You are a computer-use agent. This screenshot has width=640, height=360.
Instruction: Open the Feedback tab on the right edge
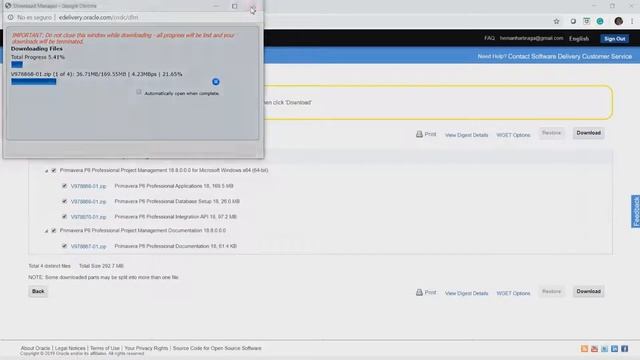[x=636, y=211]
